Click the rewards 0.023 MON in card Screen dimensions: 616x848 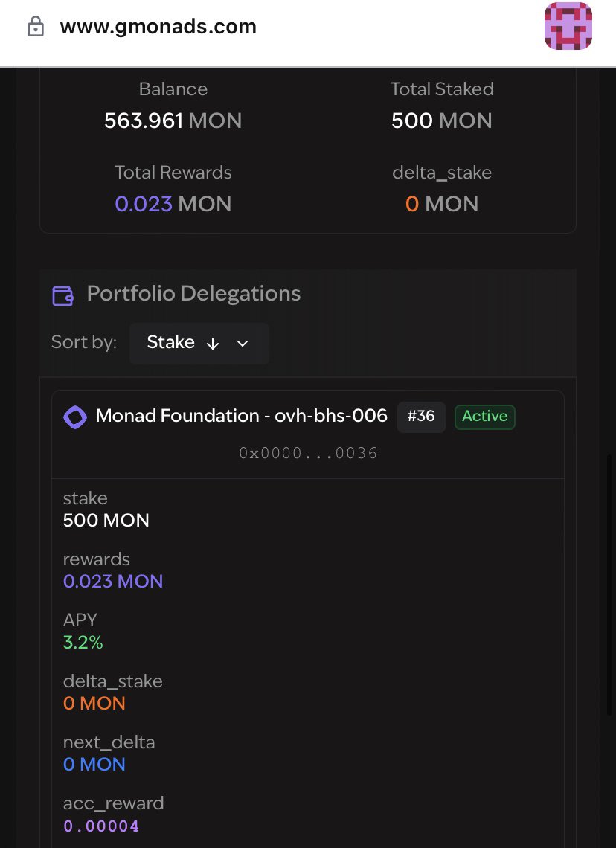coord(113,582)
